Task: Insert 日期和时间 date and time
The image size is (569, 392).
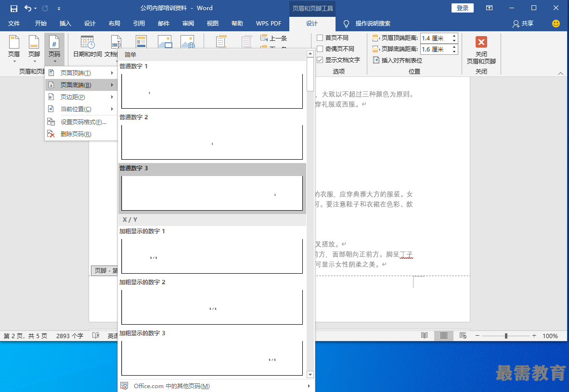Action: click(88, 47)
